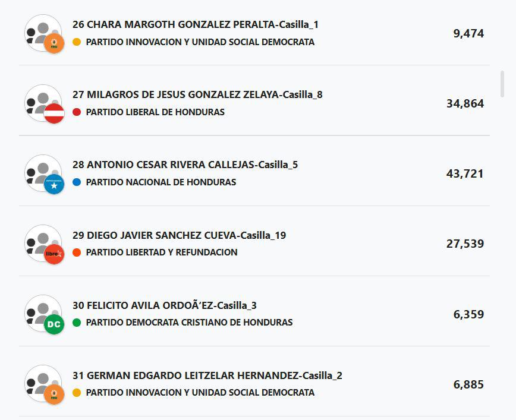The image size is (516, 420).
Task: Click Antonio Cesar Rivera Callejas' avatar photo
Action: click(43, 173)
